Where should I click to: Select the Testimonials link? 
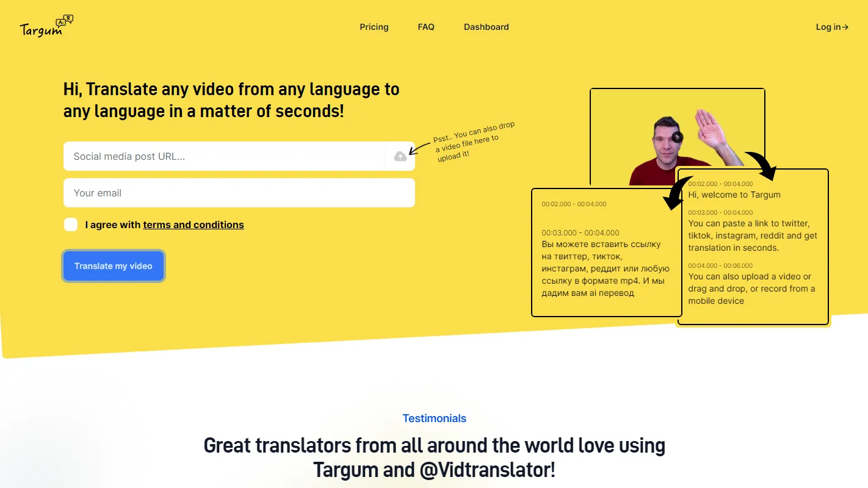434,418
